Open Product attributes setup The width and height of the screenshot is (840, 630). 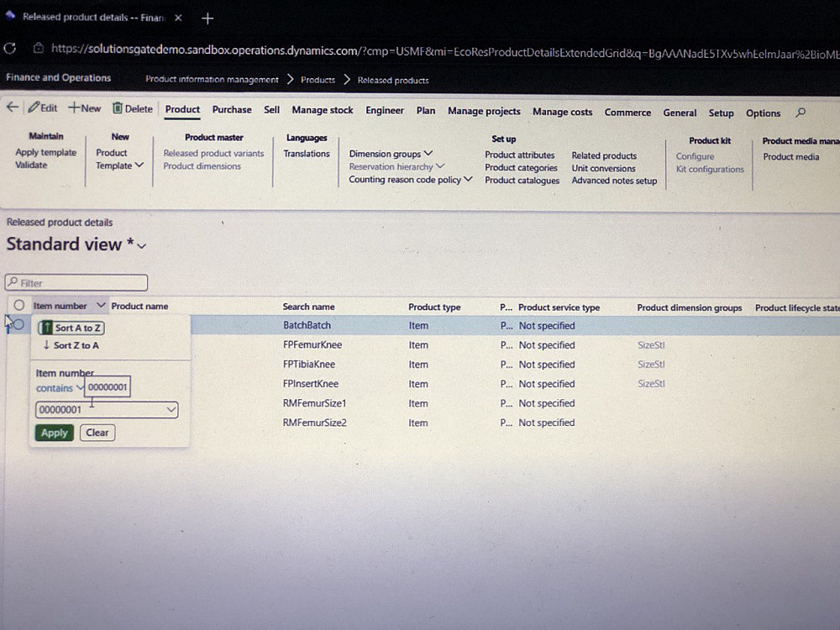520,155
